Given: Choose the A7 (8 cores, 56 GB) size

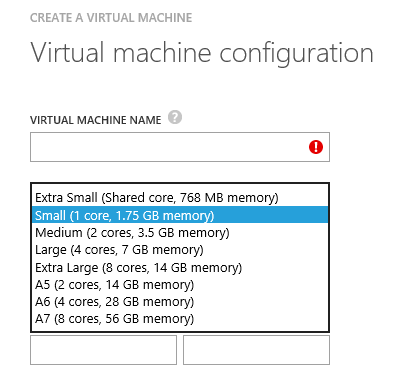Looking at the screenshot, I should pyautogui.click(x=180, y=319).
